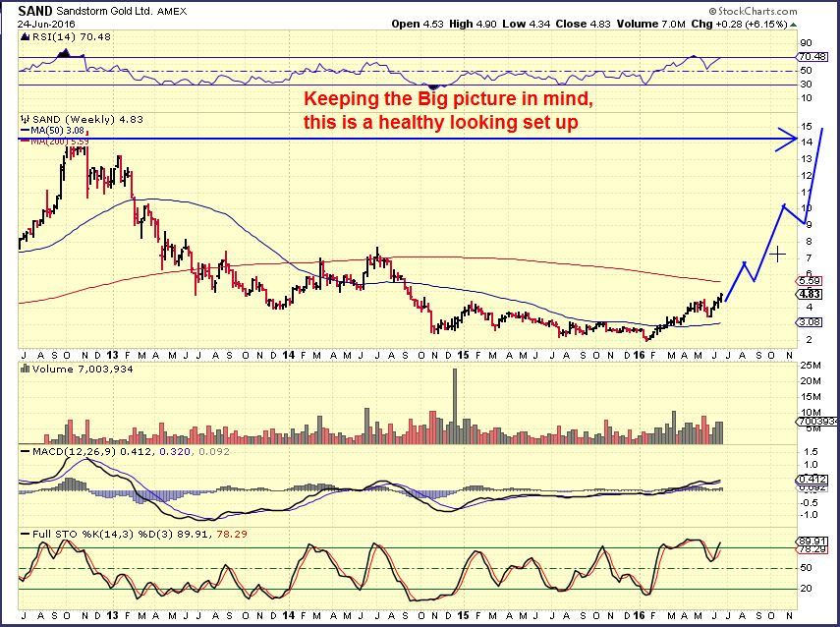The image size is (840, 627).
Task: Click the 'Open 4.53' quote value
Action: point(418,25)
